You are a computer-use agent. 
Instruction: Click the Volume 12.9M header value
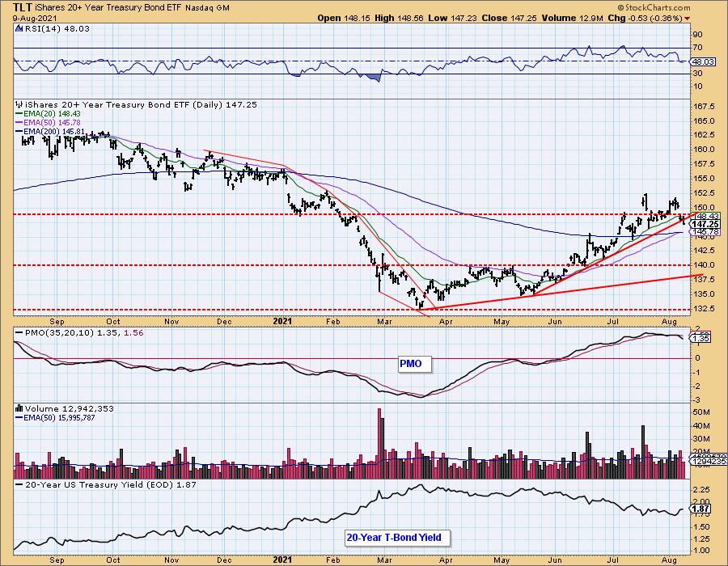click(572, 18)
